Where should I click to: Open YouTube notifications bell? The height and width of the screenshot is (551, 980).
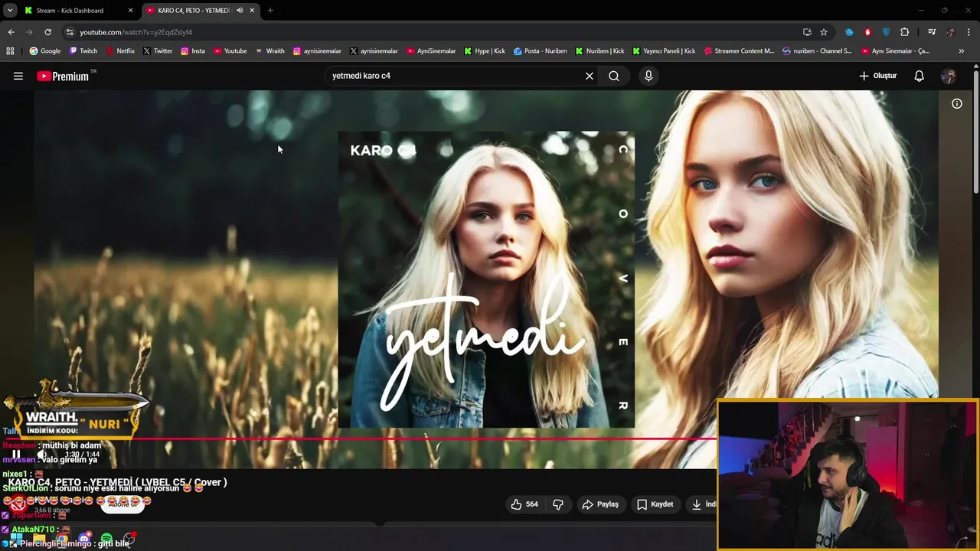click(x=919, y=76)
